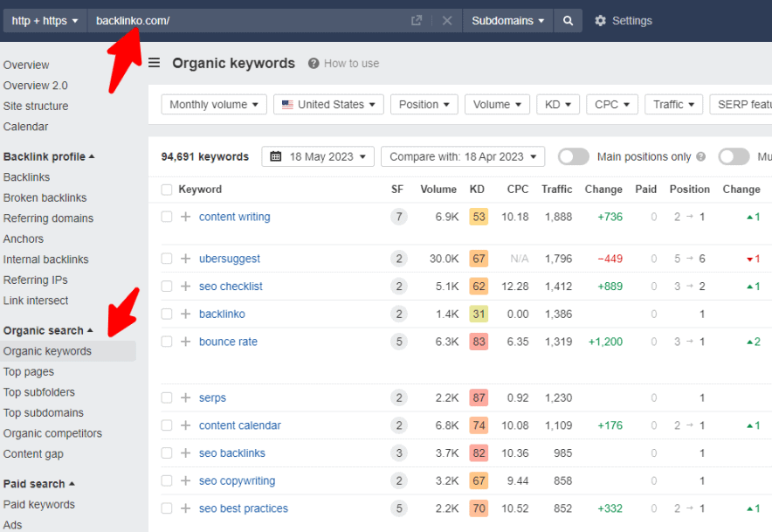Open the United States country dropdown
Viewport: 772px width, 532px height.
pyautogui.click(x=328, y=105)
